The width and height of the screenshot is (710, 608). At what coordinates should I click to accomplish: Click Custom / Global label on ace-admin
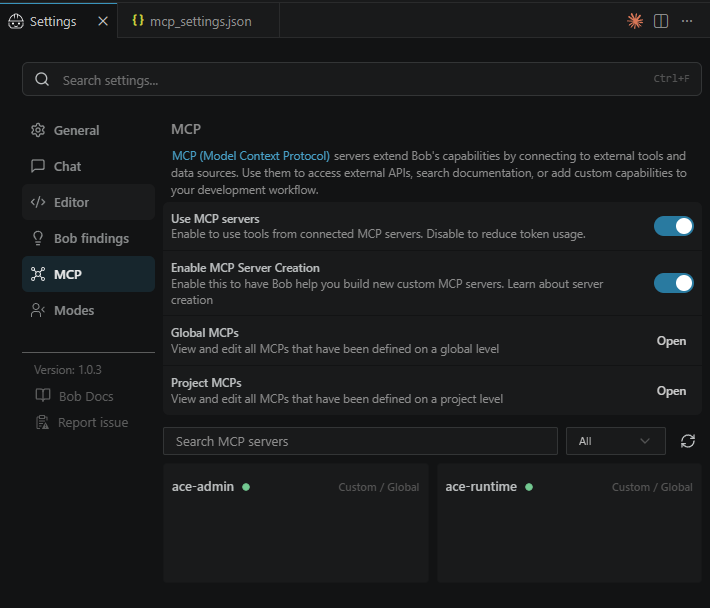point(379,487)
